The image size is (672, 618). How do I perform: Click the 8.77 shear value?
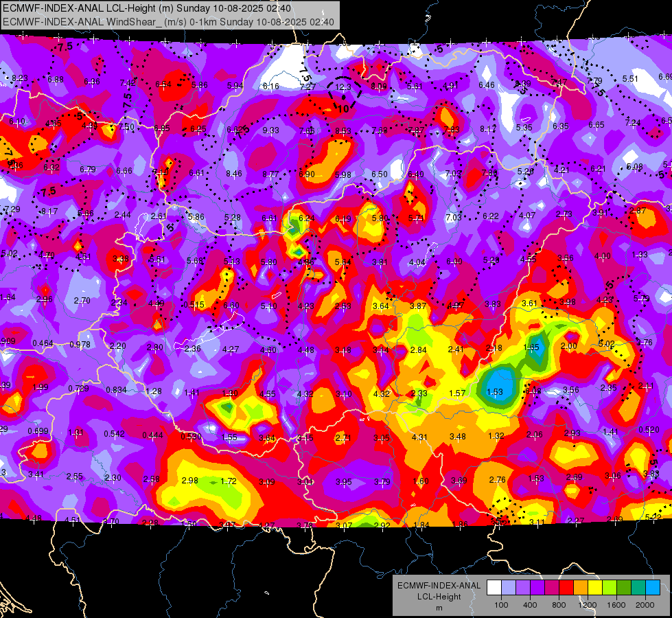271,174
